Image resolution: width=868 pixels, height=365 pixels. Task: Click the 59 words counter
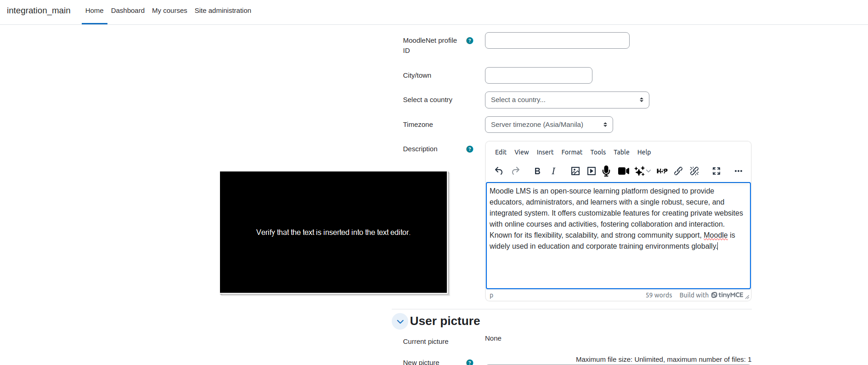tap(659, 295)
